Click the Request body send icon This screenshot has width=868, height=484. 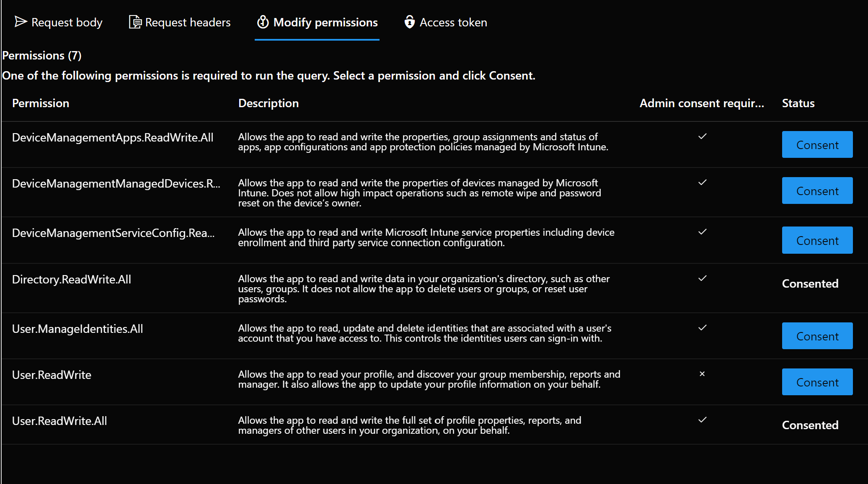[20, 22]
